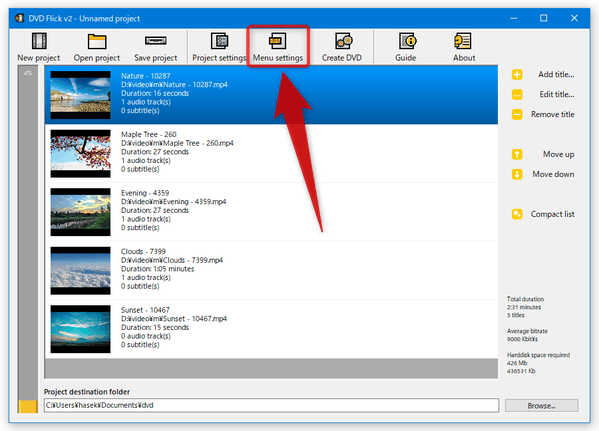This screenshot has width=599, height=431.
Task: Click the Compact list label
Action: (x=552, y=214)
